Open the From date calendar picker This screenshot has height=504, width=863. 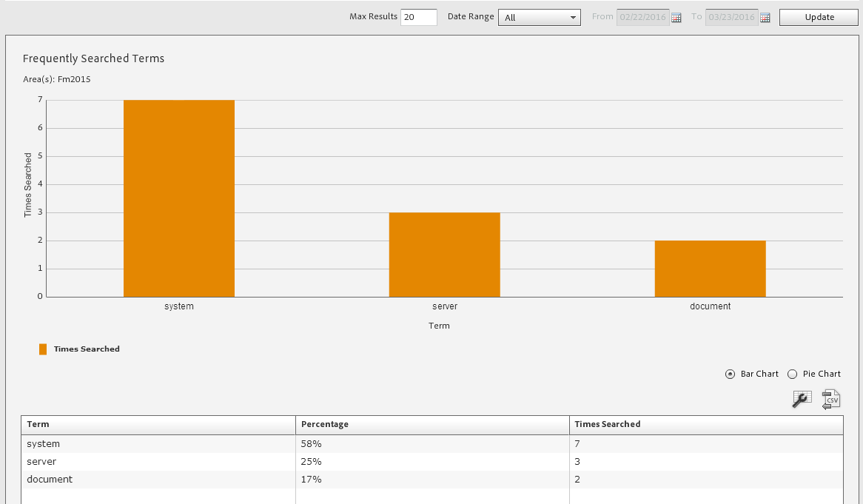[x=676, y=16]
